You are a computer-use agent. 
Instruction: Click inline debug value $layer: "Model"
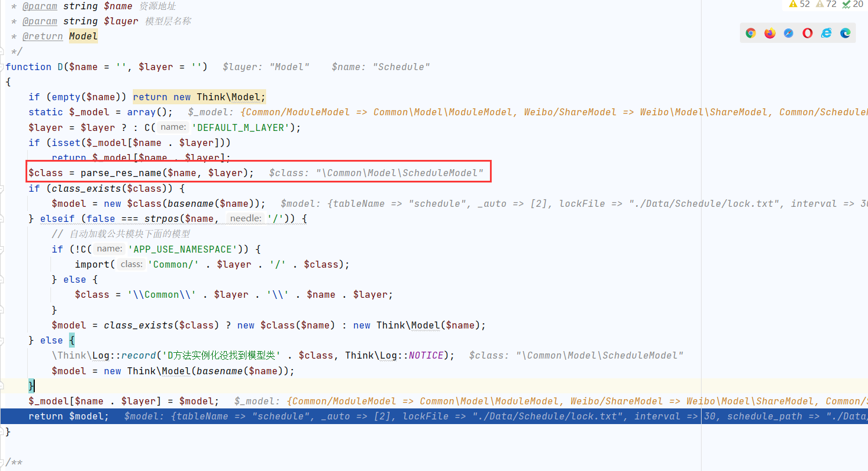coord(266,67)
